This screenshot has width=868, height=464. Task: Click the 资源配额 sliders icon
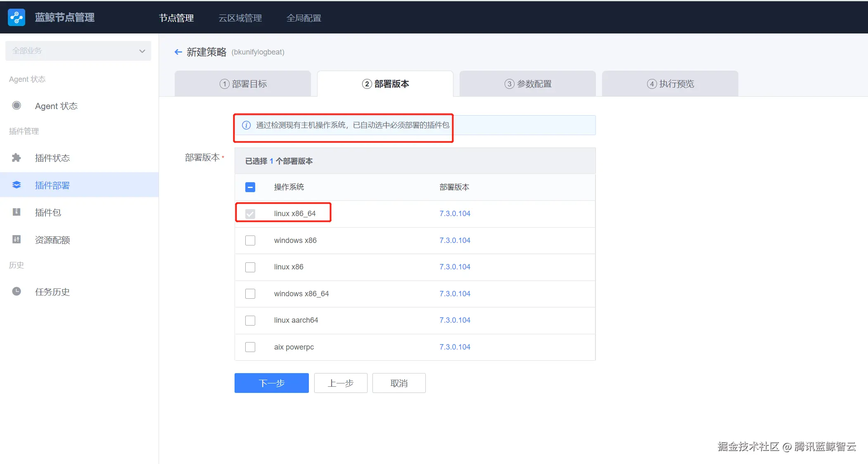17,239
